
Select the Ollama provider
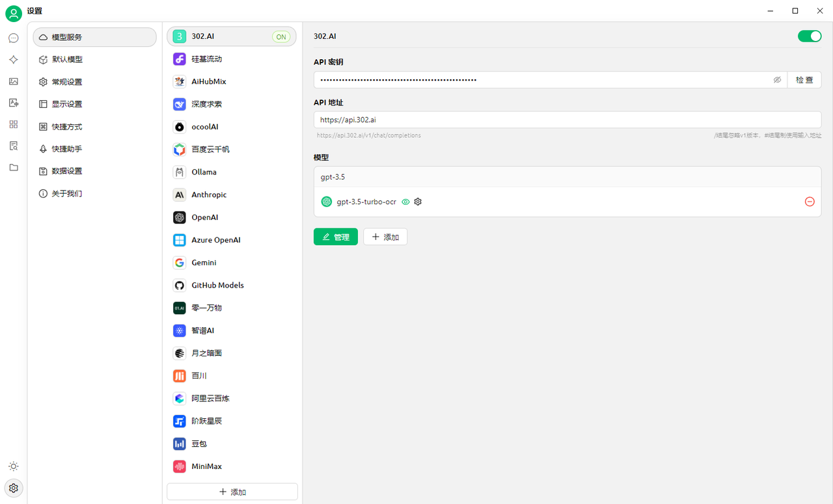[232, 172]
